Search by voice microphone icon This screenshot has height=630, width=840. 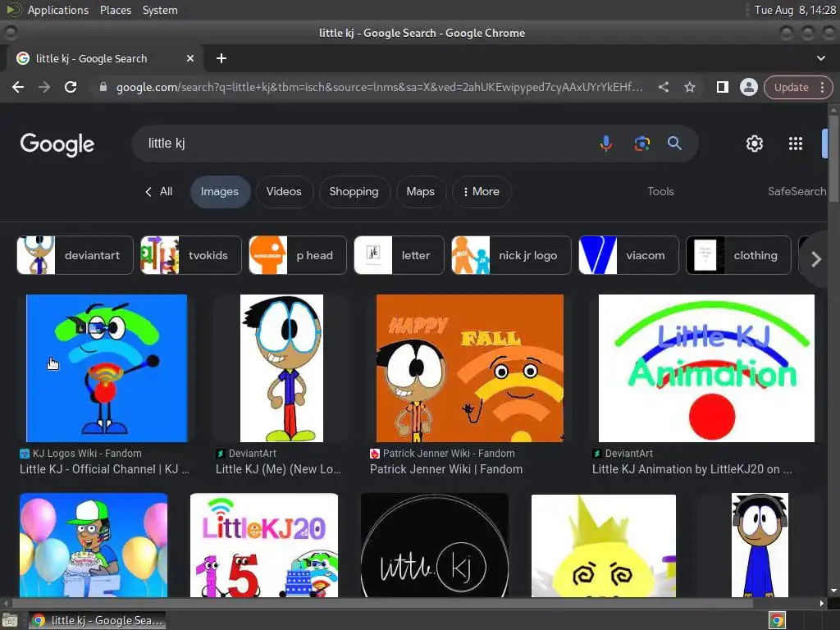click(606, 144)
